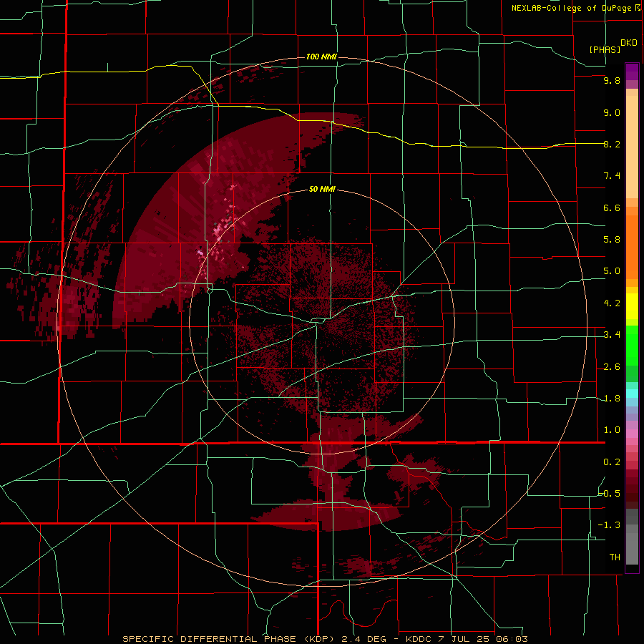Select the 8.2 scale value
The image size is (644, 644).
click(x=612, y=144)
